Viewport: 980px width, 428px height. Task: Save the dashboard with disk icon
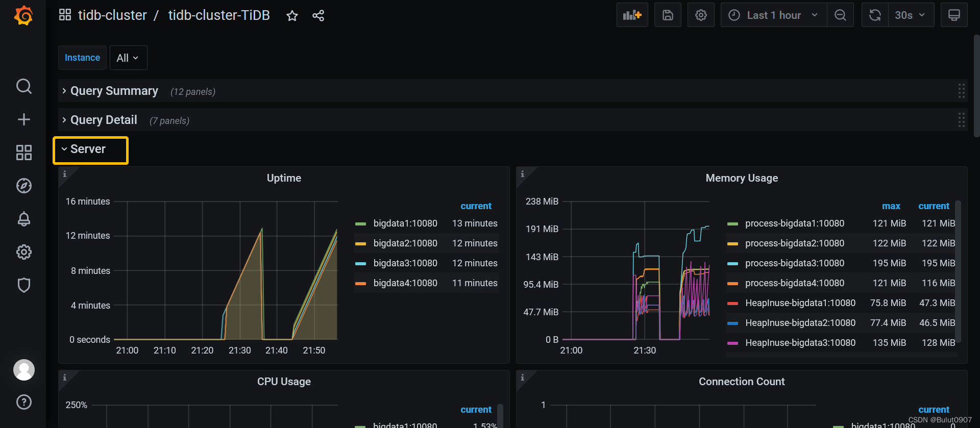click(668, 15)
